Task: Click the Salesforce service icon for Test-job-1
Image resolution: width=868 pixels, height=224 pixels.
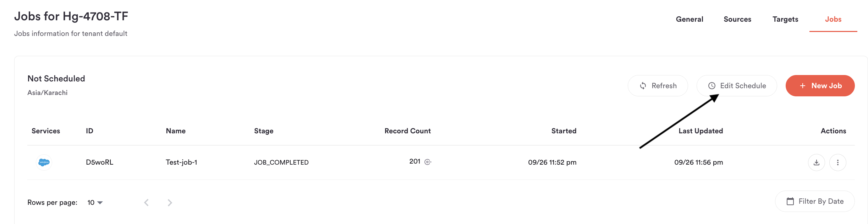Action: (x=43, y=162)
